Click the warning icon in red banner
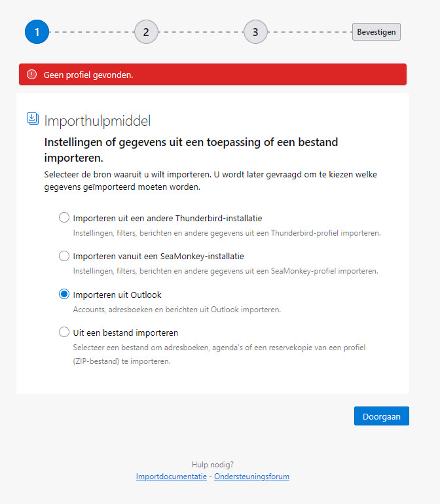Viewport: 440px width, 504px height. [31, 75]
